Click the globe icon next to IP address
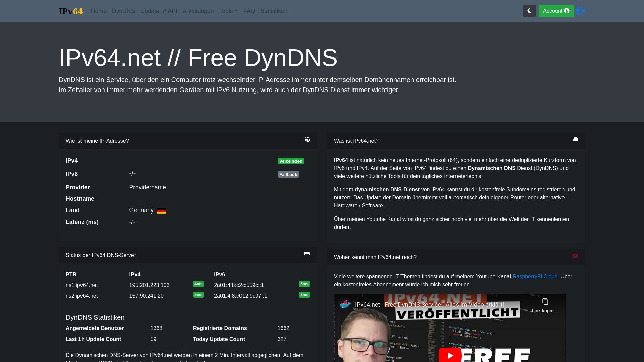This screenshot has height=362, width=644. pos(307,140)
